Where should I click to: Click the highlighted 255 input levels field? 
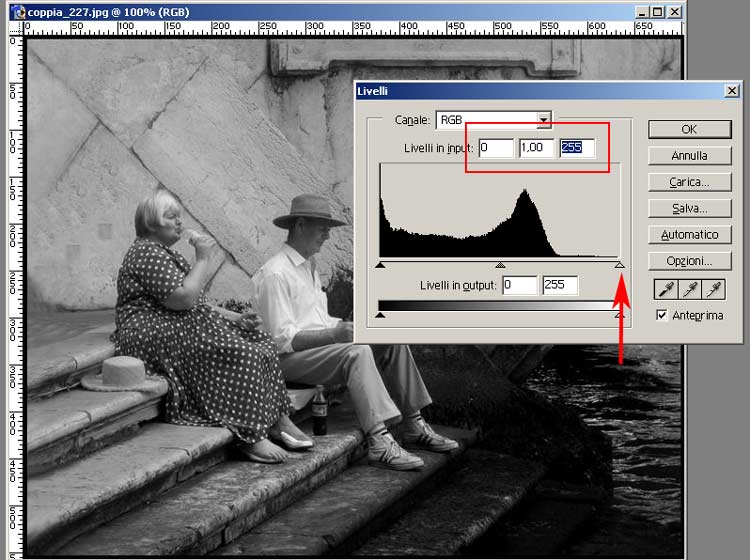coord(577,148)
